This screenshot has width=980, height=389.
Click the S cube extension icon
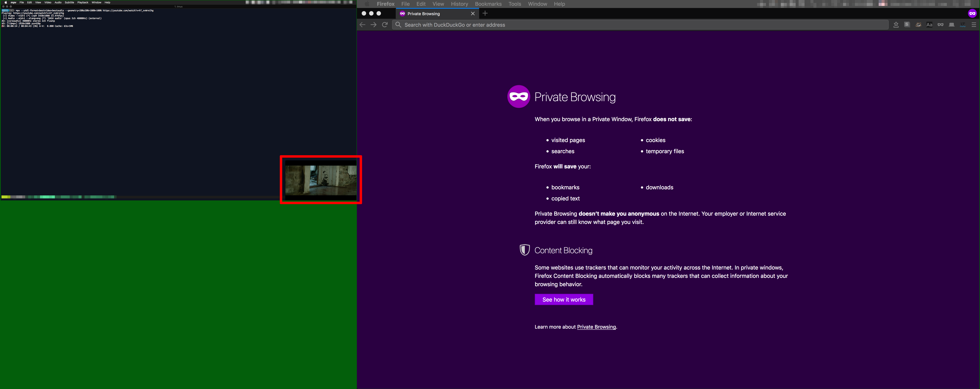click(x=907, y=25)
